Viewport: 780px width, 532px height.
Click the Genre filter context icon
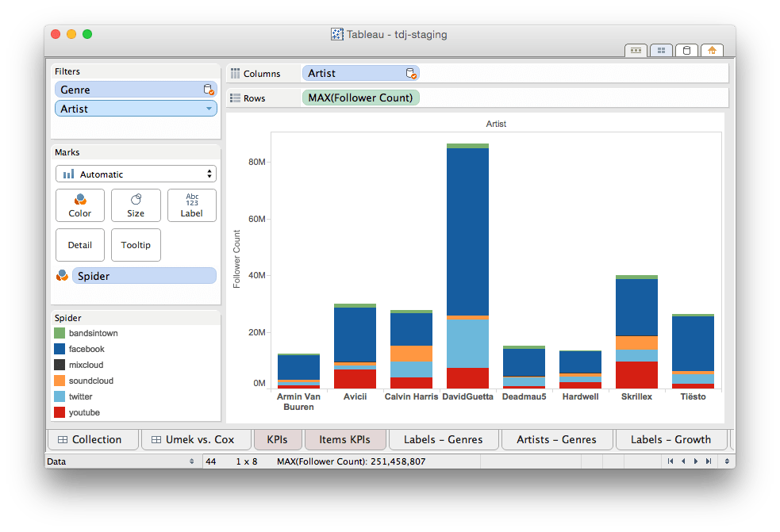coord(209,90)
